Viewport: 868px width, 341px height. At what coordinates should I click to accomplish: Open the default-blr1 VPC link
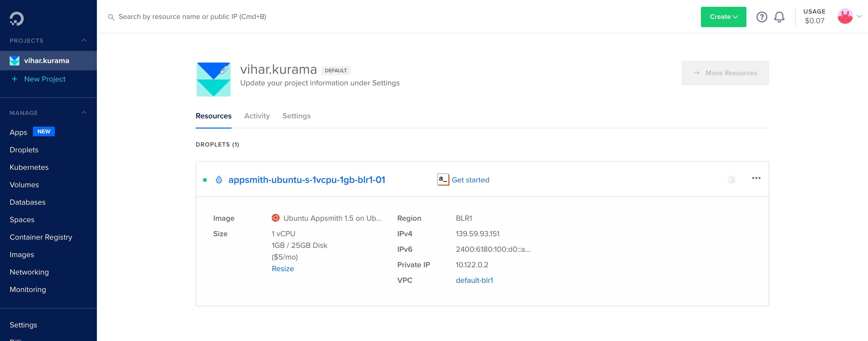click(x=474, y=280)
